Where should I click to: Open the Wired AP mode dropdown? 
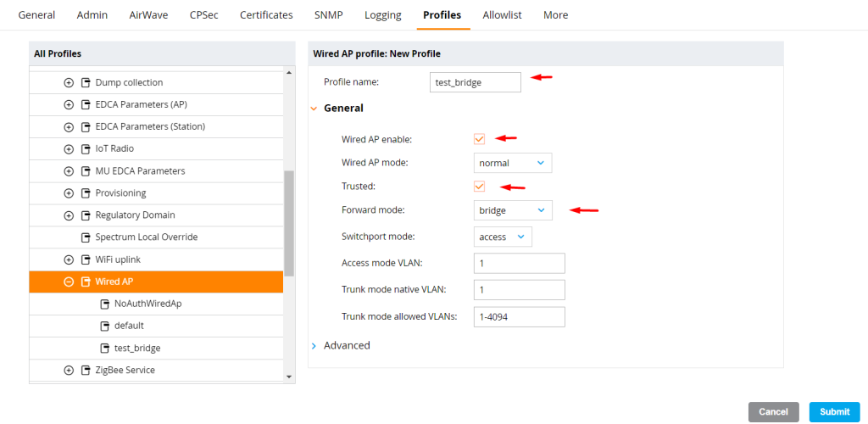tap(513, 164)
